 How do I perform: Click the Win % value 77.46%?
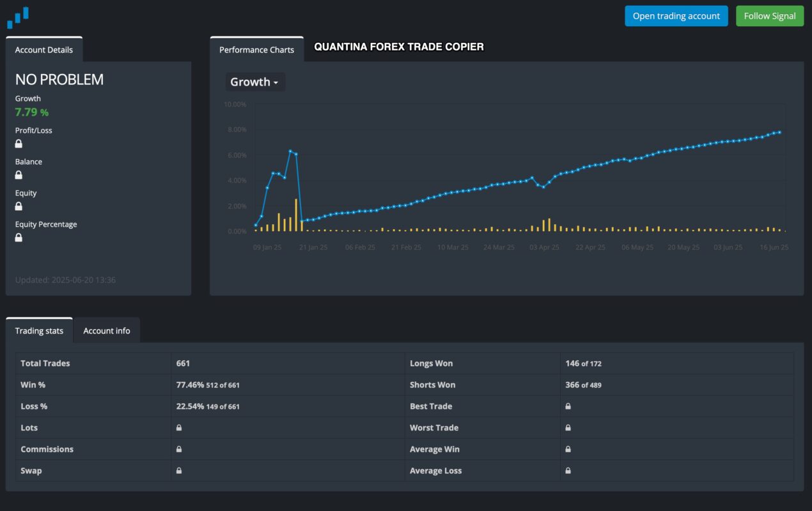point(190,385)
